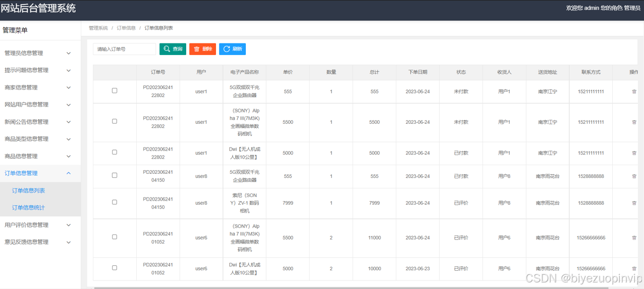Click trash icon for the 11000 total order
Screen dimensions: 644x289
[x=634, y=238]
